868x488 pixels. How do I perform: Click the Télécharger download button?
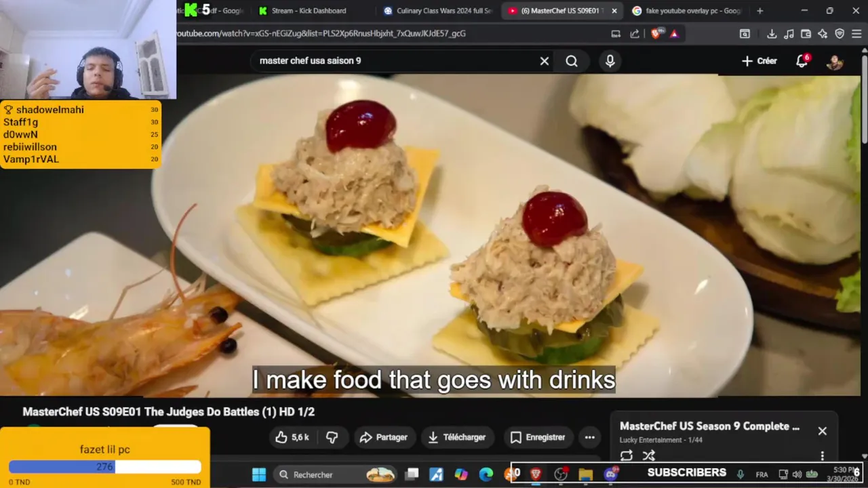click(458, 437)
